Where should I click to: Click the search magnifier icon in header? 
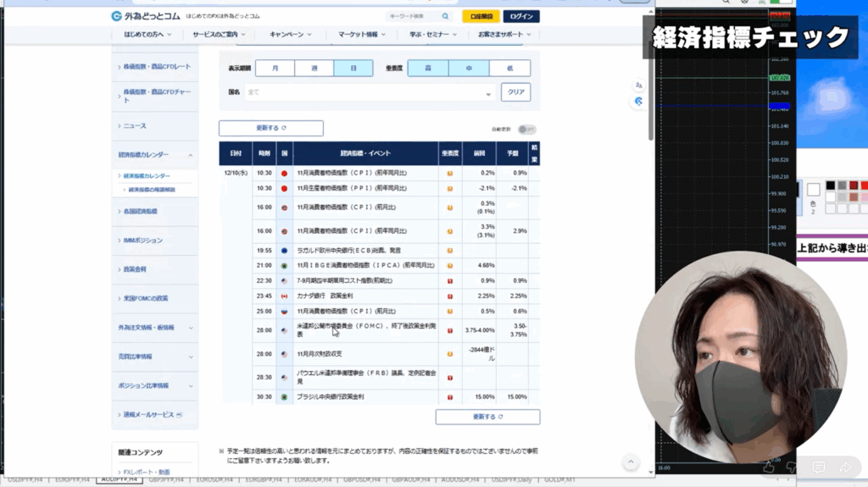tap(446, 16)
